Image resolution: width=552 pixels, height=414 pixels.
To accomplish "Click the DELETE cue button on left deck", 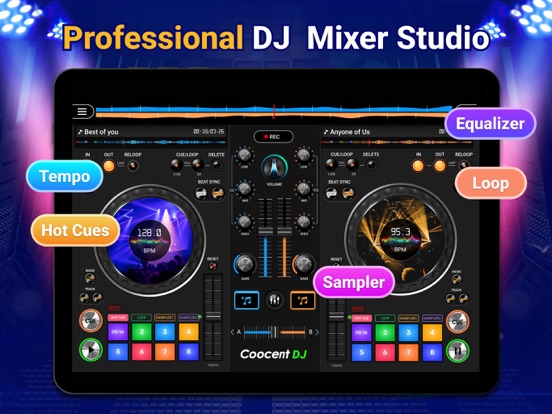I will pos(217,164).
